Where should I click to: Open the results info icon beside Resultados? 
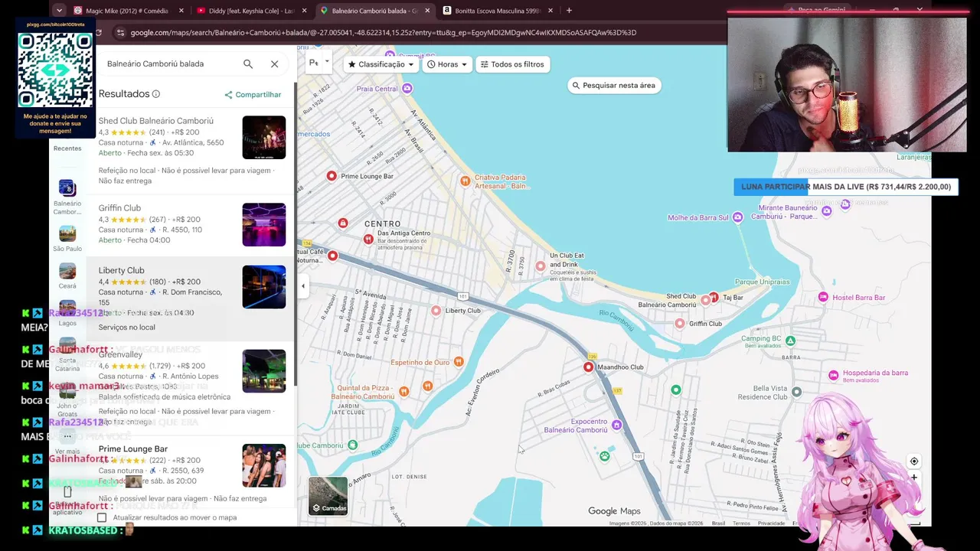(156, 94)
